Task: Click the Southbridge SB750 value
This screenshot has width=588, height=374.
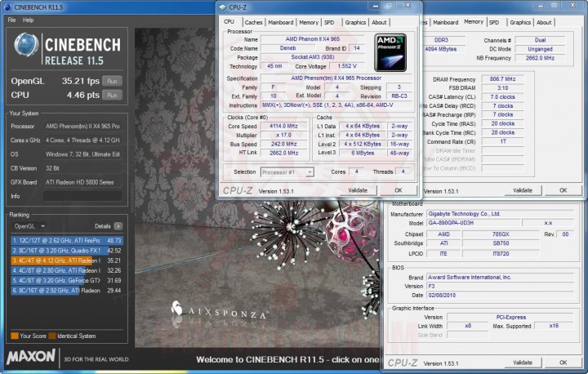Action: (x=501, y=243)
